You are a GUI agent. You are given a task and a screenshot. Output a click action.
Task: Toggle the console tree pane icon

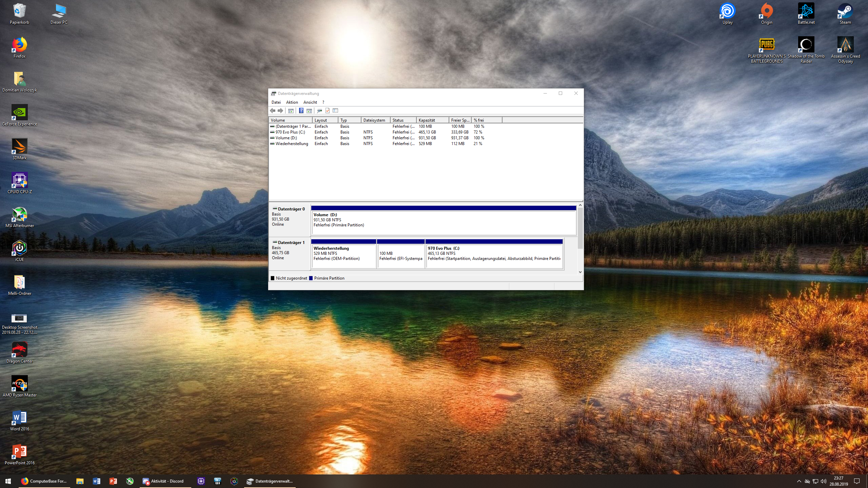coord(291,110)
